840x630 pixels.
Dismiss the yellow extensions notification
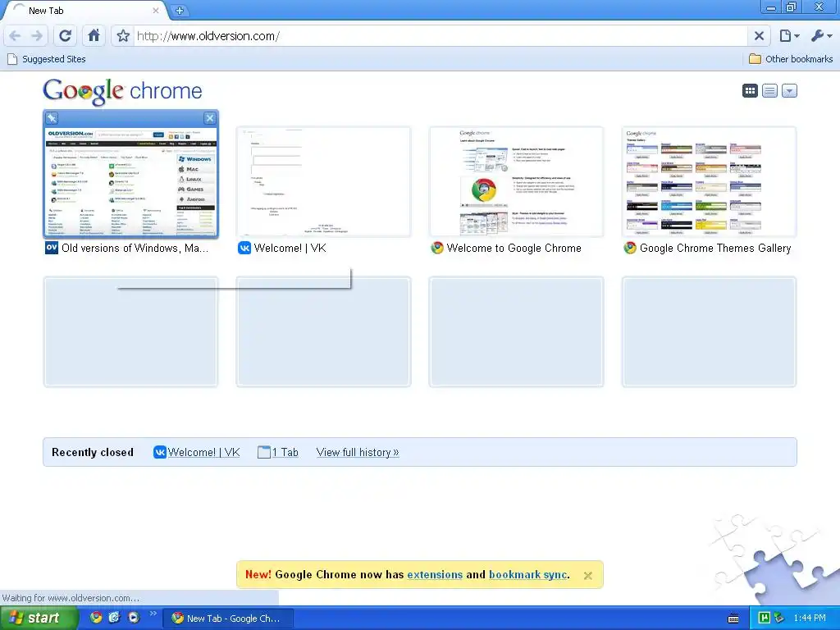click(587, 575)
